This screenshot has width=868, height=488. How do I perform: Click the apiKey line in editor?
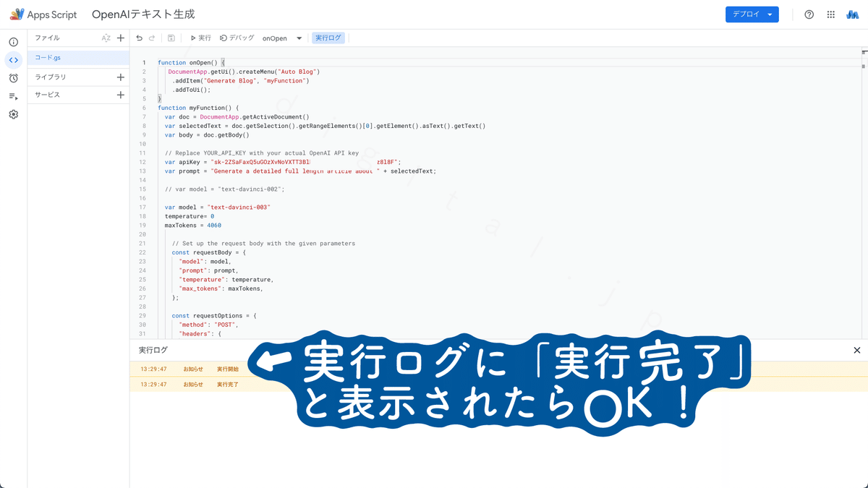click(x=282, y=162)
